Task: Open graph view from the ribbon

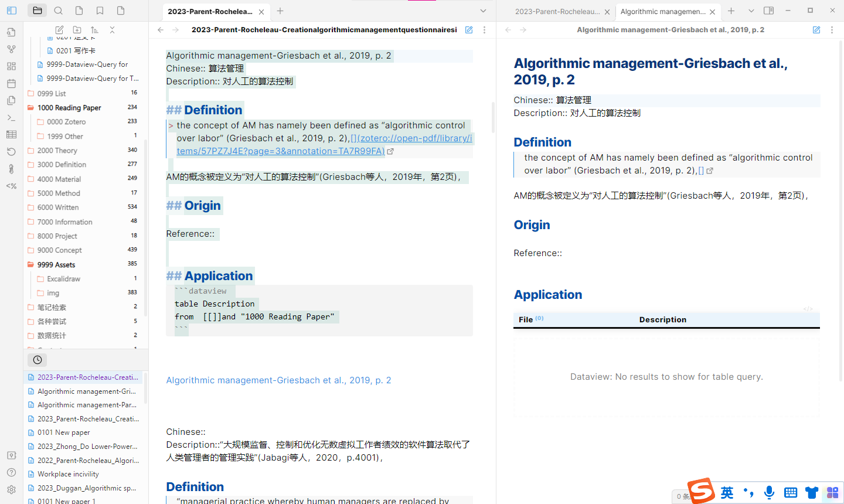Action: click(11, 49)
